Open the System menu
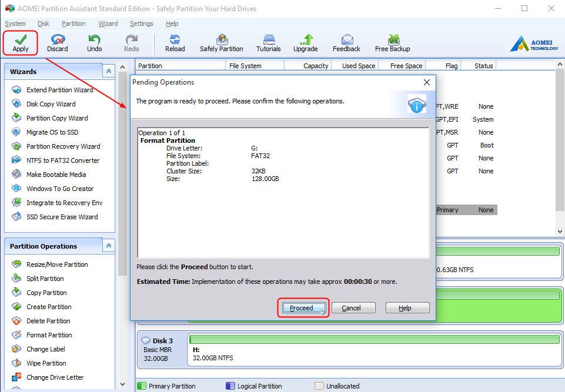 pyautogui.click(x=15, y=24)
